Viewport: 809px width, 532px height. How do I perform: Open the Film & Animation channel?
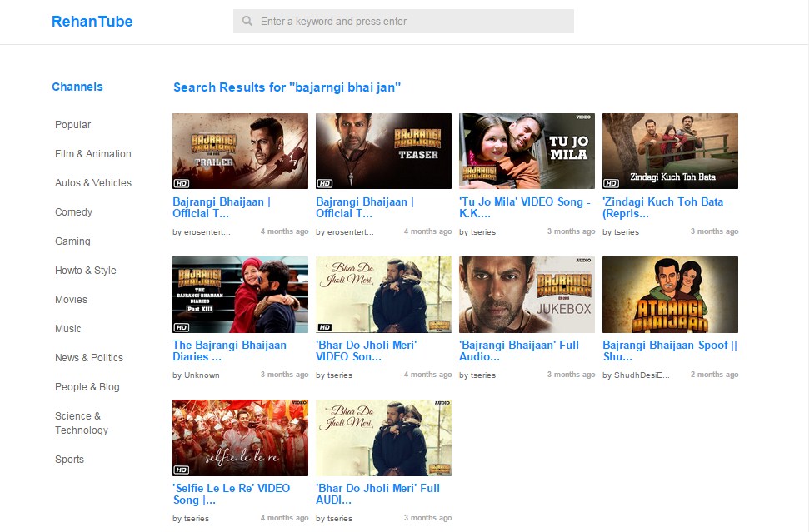click(x=92, y=154)
